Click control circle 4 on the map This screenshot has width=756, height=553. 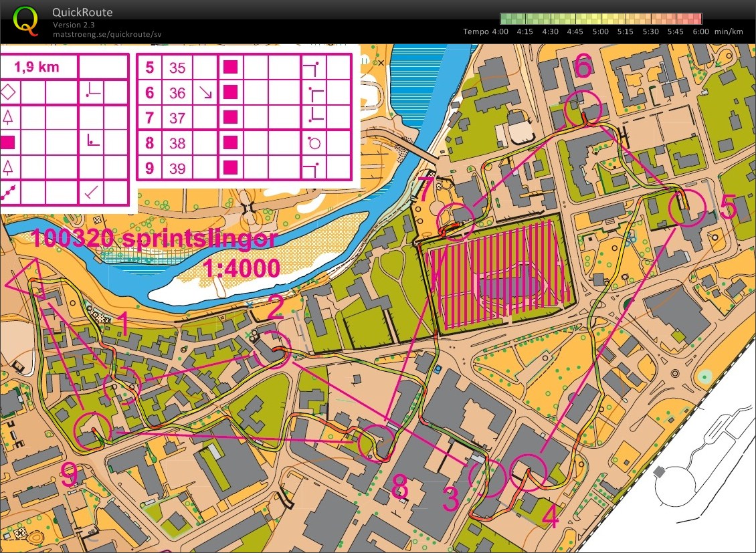pos(529,472)
